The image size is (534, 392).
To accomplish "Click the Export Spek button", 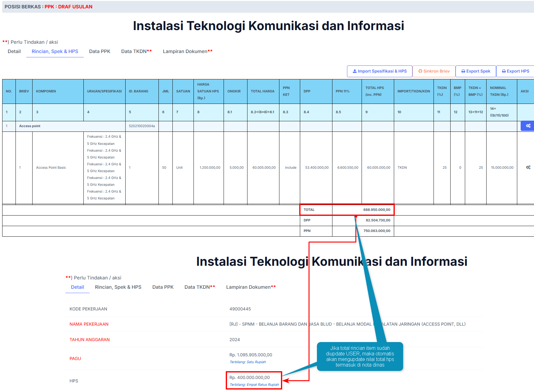I will click(x=475, y=71).
